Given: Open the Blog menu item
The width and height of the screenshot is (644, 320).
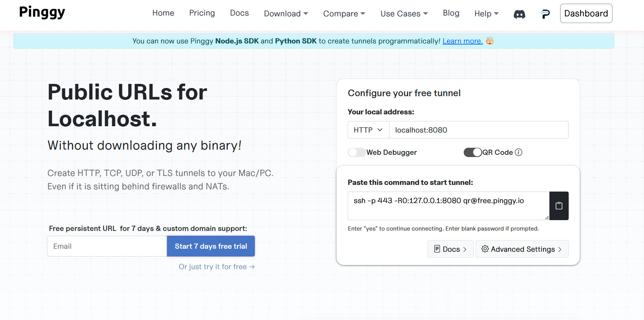Looking at the screenshot, I should (x=451, y=13).
